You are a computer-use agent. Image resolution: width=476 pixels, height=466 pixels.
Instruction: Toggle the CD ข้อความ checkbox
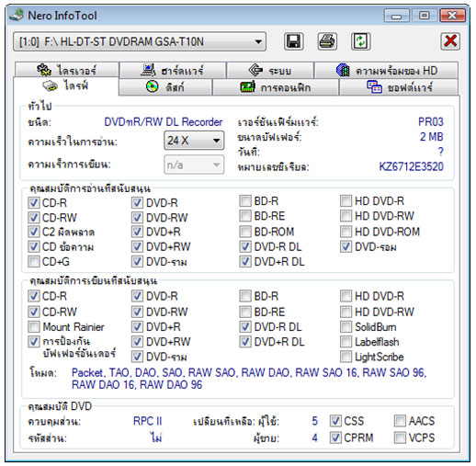[34, 246]
